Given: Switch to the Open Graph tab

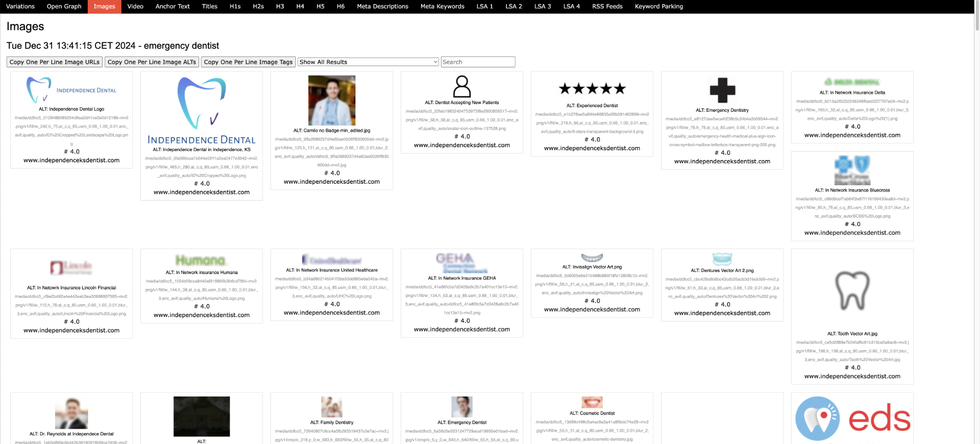Looking at the screenshot, I should tap(64, 7).
